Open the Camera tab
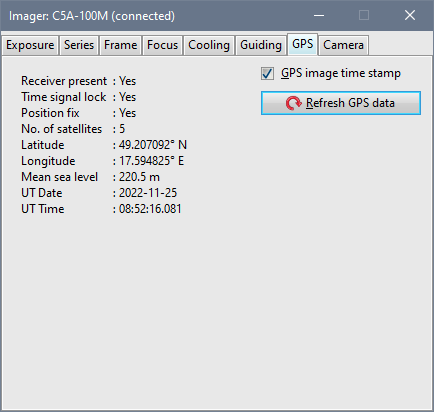The width and height of the screenshot is (434, 412). (x=343, y=45)
